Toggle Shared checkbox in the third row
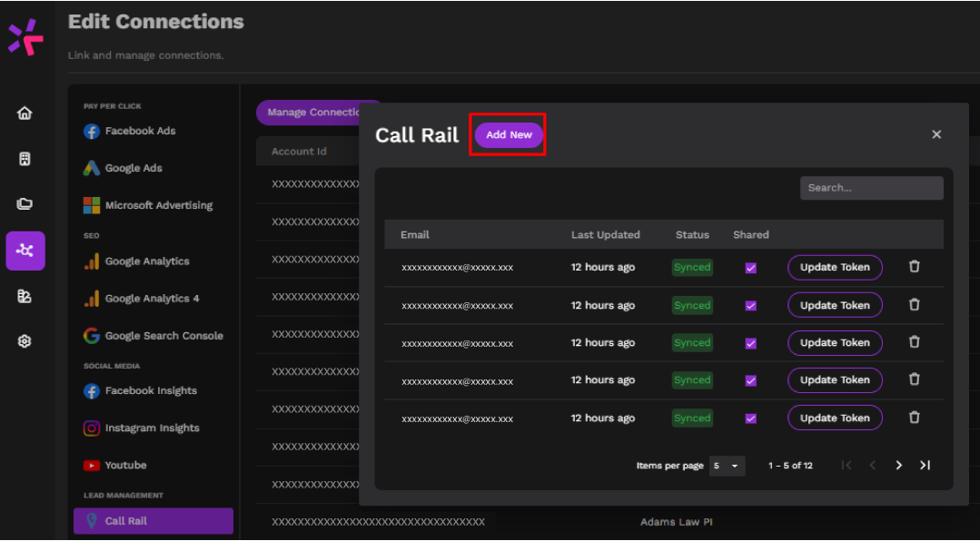The image size is (980, 541). click(750, 343)
